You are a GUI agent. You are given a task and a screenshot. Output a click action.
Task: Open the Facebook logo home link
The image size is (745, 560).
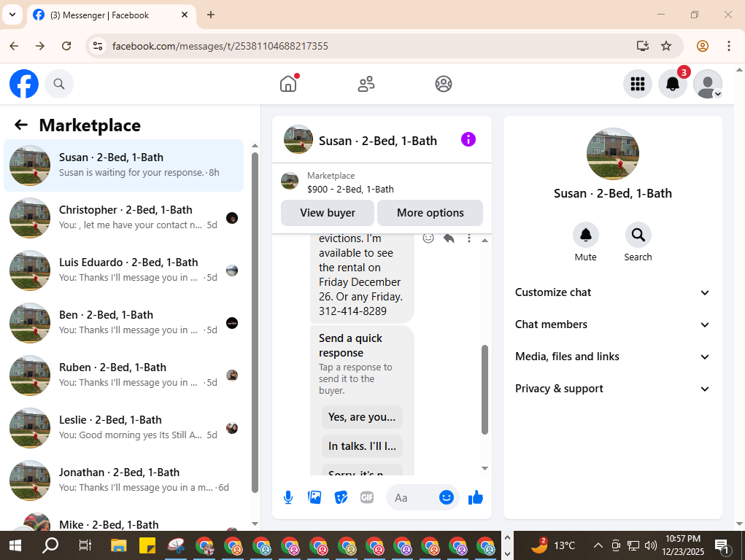[24, 84]
